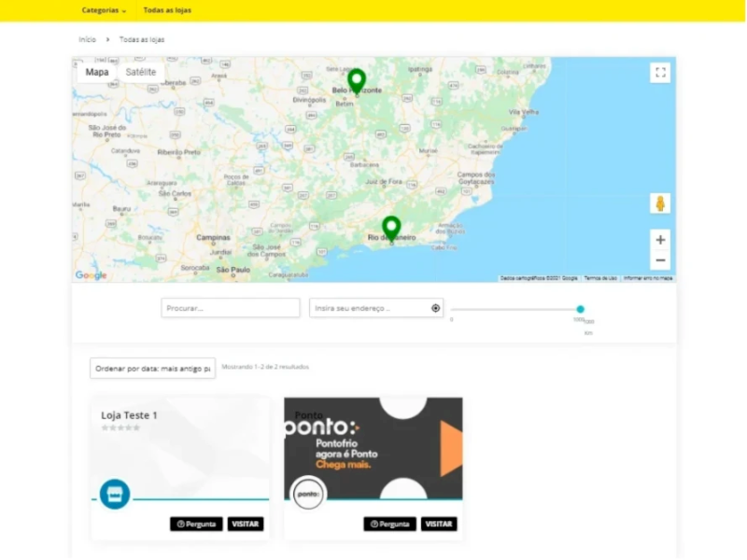Zoom in the map with plus icon
The height and width of the screenshot is (560, 747).
[x=660, y=240]
